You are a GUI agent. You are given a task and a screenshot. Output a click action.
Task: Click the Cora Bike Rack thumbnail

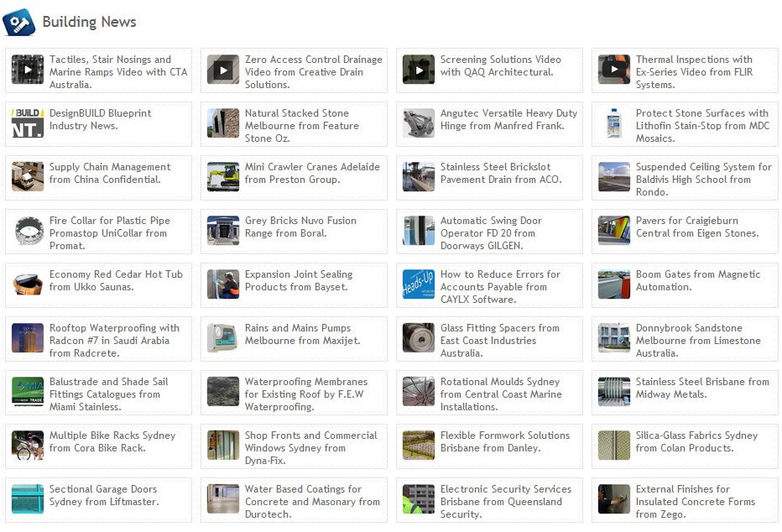click(x=28, y=446)
